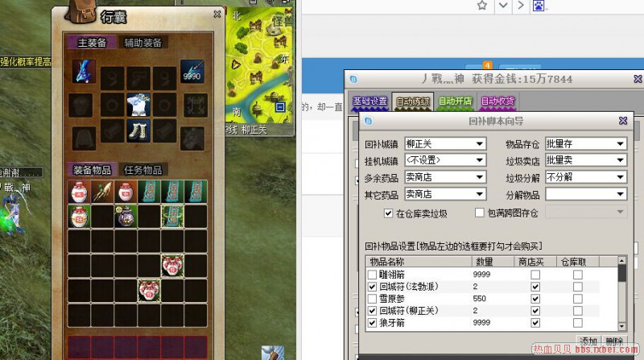Image resolution: width=644 pixels, height=360 pixels.
Task: Click the equipped white armor icon
Action: coord(137,104)
